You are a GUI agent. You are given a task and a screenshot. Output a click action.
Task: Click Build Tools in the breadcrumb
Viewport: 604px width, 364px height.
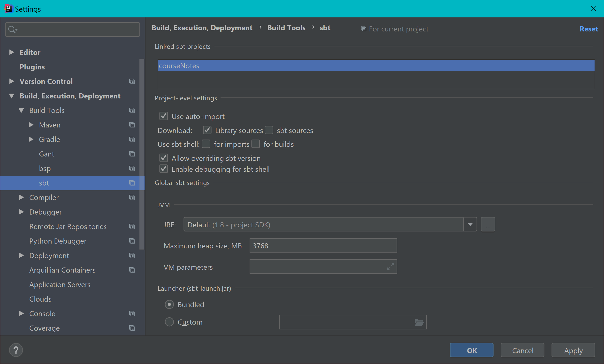click(286, 28)
